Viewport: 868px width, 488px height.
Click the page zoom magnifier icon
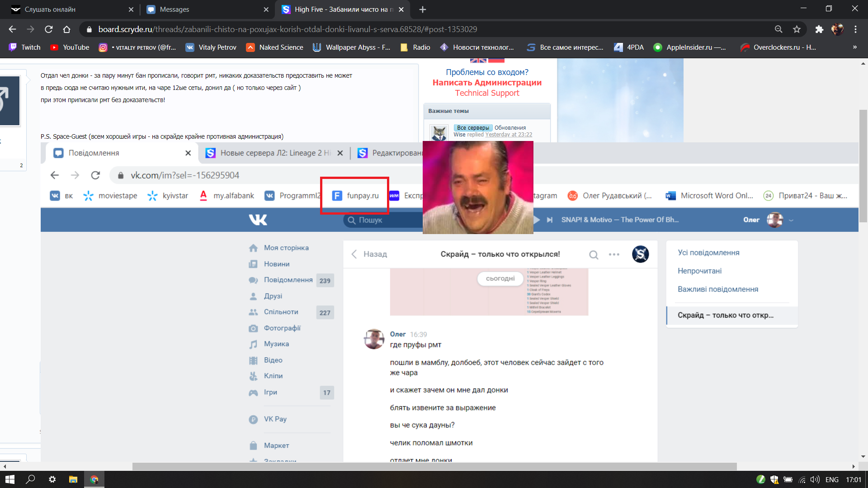point(778,29)
